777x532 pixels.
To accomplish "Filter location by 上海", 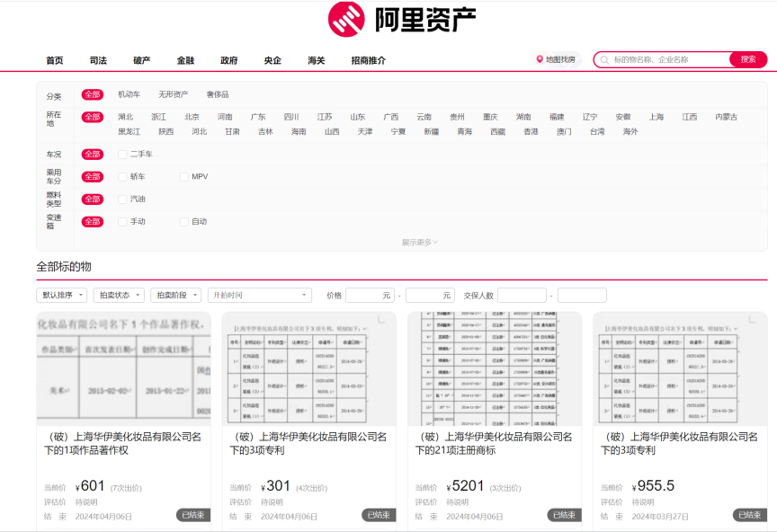I will 656,118.
